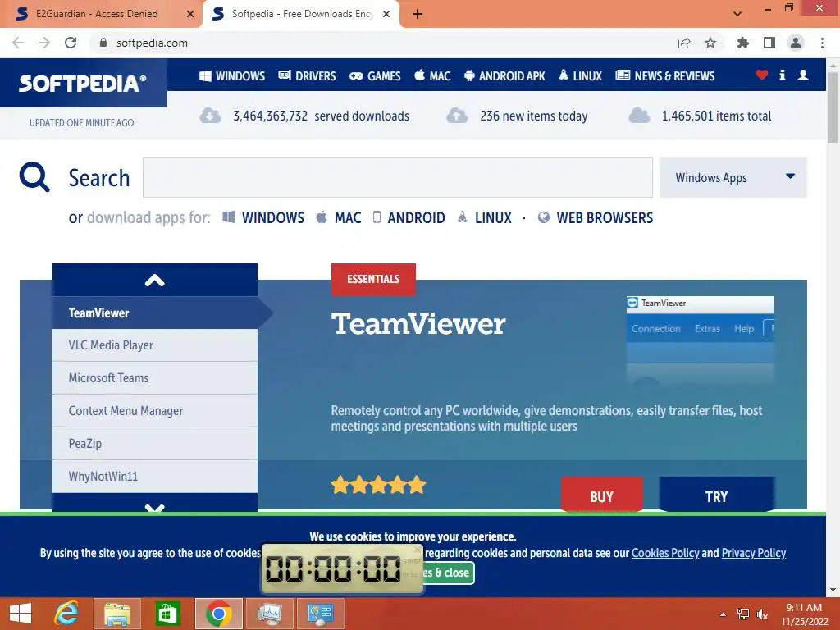
Task: Go back to the previous page
Action: pyautogui.click(x=18, y=43)
